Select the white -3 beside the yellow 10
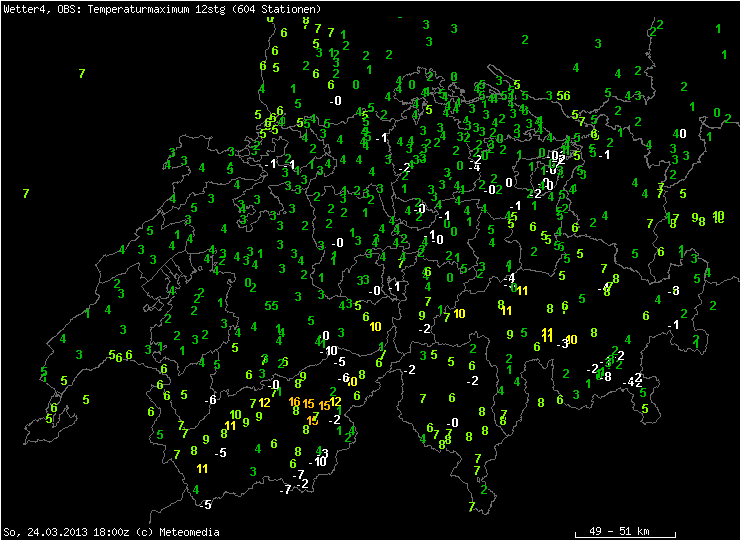Viewport: 740px width, 540px height. tap(562, 344)
